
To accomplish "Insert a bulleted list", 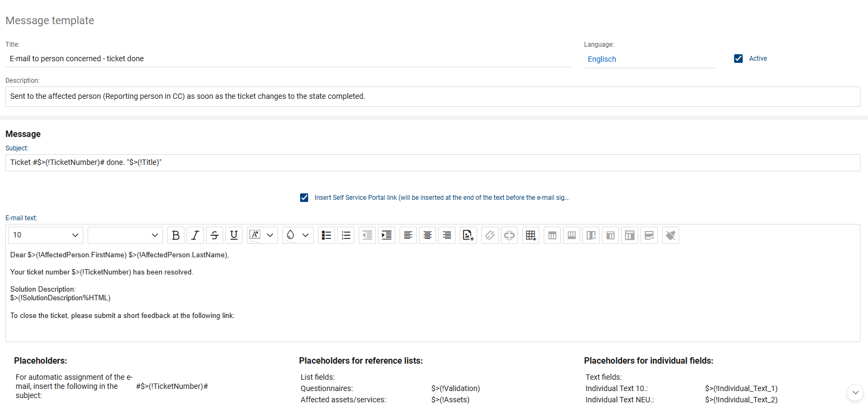I will (326, 235).
